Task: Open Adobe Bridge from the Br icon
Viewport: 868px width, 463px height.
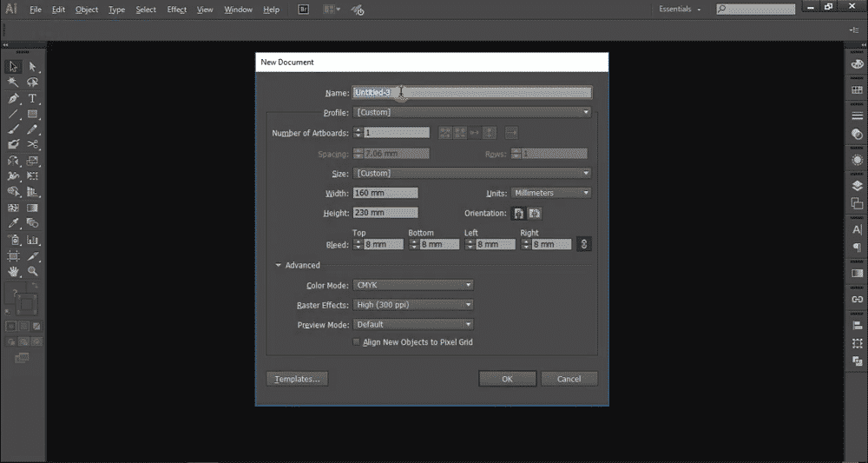Action: 303,10
